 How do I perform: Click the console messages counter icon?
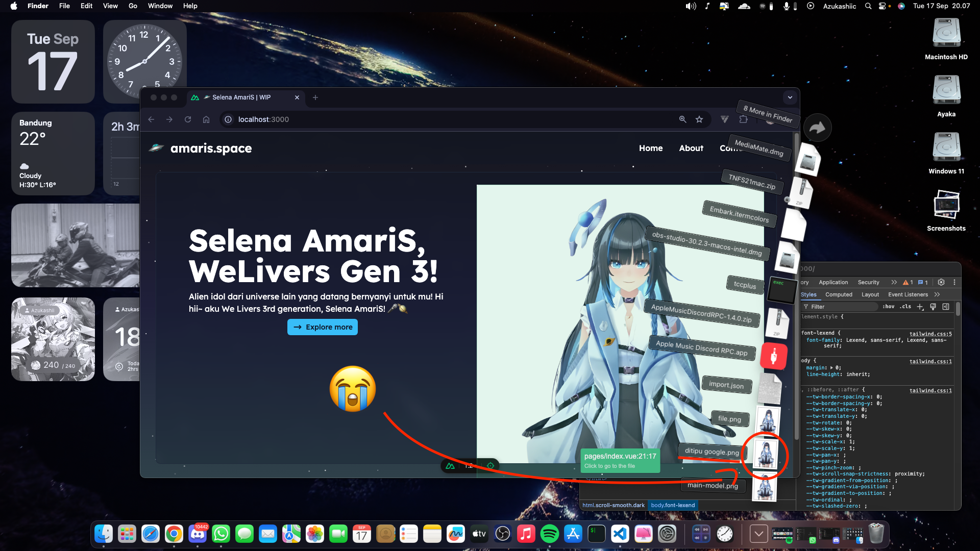(x=922, y=282)
